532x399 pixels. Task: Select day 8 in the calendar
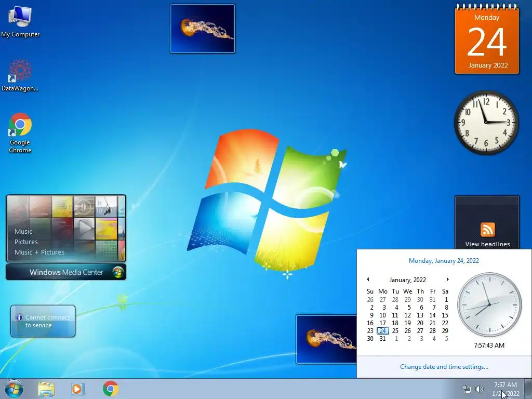point(446,308)
